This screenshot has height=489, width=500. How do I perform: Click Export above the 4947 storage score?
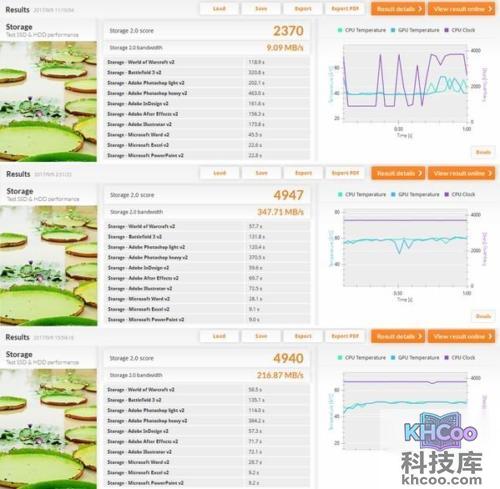pyautogui.click(x=303, y=173)
